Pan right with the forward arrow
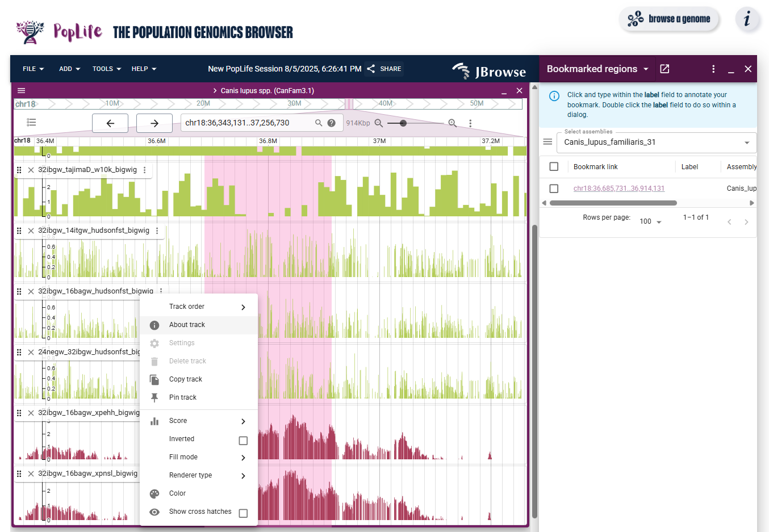The height and width of the screenshot is (532, 769). click(154, 123)
